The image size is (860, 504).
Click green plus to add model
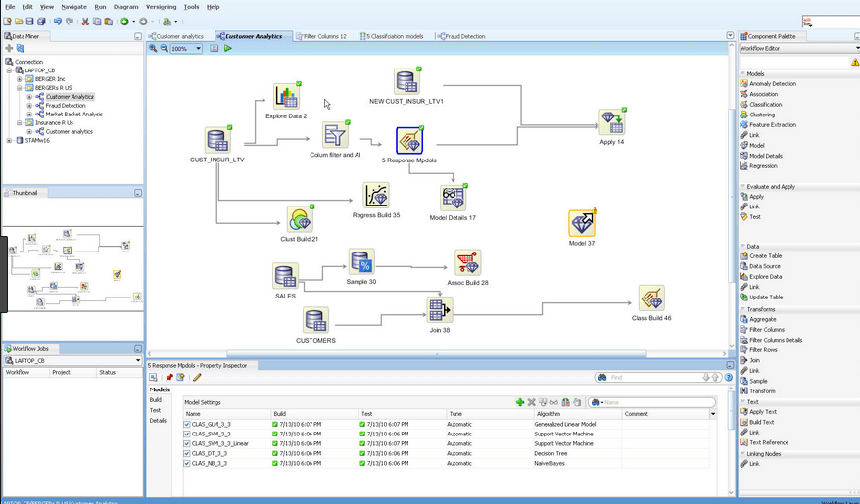tap(520, 402)
